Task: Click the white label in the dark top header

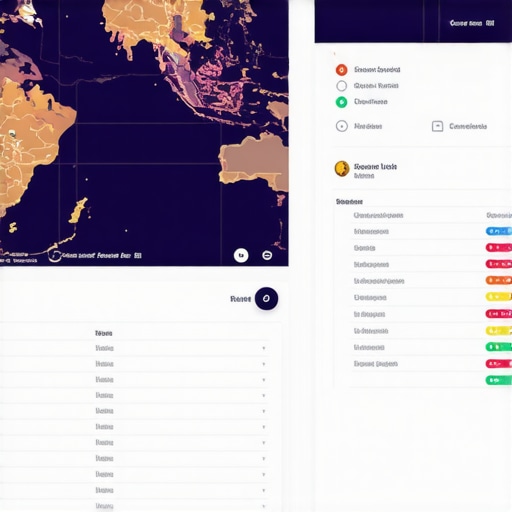Action: click(x=472, y=23)
